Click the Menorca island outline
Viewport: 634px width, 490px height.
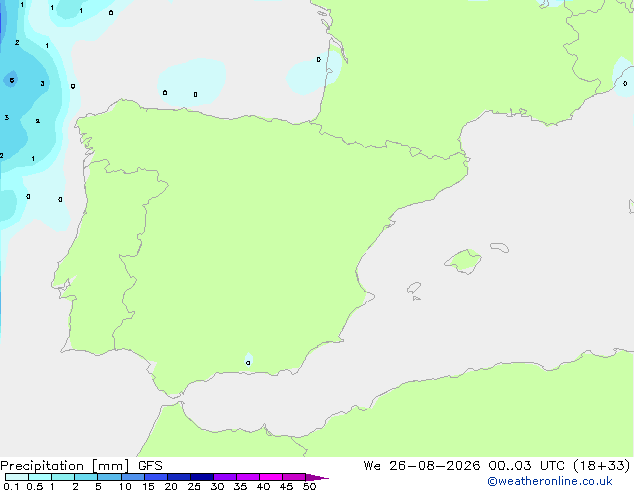tap(500, 247)
